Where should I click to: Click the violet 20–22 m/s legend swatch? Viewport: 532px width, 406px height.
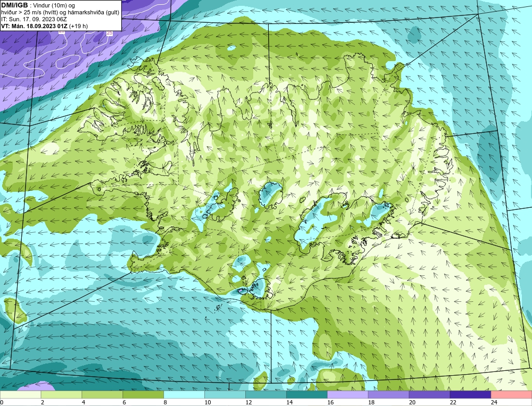(x=429, y=394)
